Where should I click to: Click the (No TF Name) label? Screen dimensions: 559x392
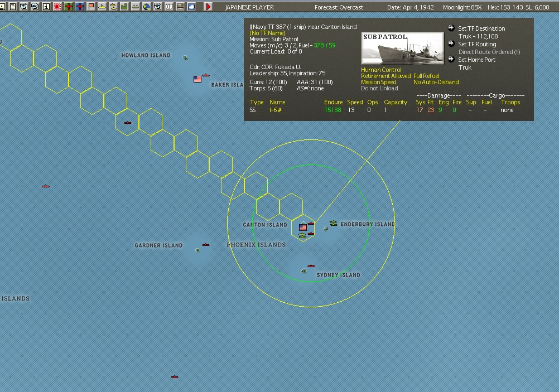[267, 33]
